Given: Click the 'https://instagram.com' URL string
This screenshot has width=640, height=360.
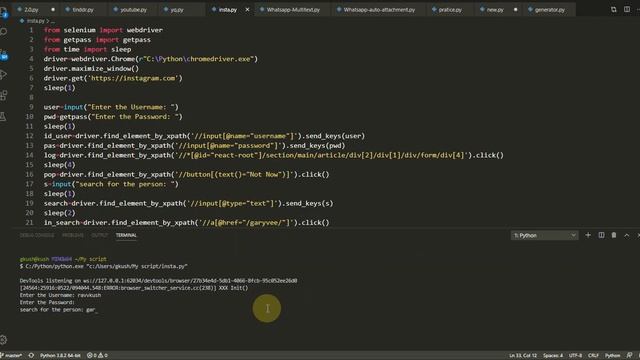Looking at the screenshot, I should point(133,78).
